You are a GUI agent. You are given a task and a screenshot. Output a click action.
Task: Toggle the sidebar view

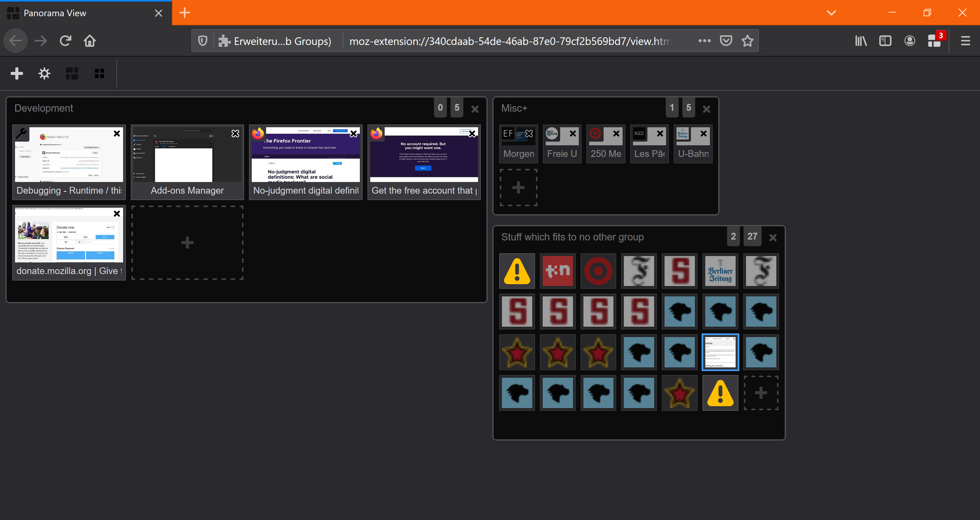coord(885,41)
